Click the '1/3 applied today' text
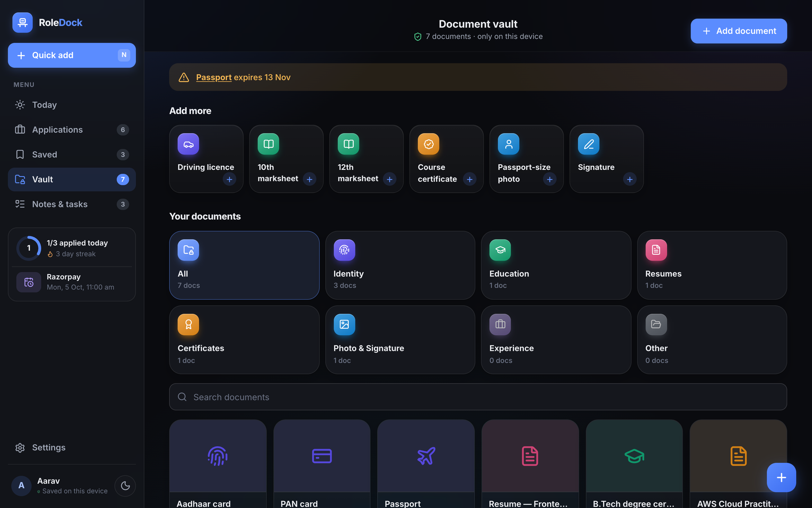 [77, 243]
